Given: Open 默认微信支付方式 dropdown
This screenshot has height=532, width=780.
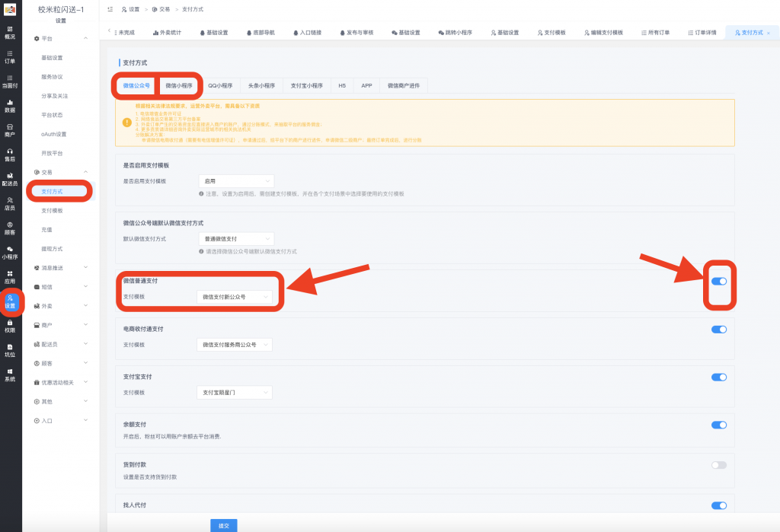Looking at the screenshot, I should point(235,238).
